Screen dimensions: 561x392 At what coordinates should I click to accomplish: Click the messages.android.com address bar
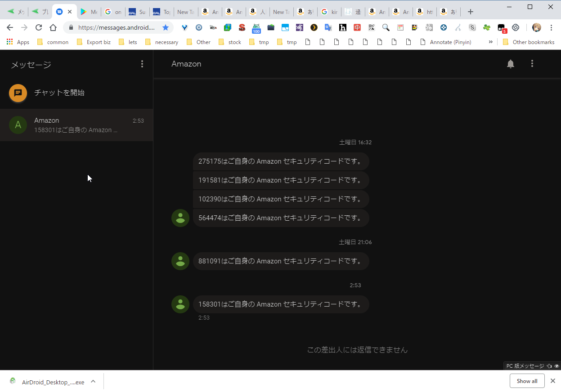[x=116, y=27]
